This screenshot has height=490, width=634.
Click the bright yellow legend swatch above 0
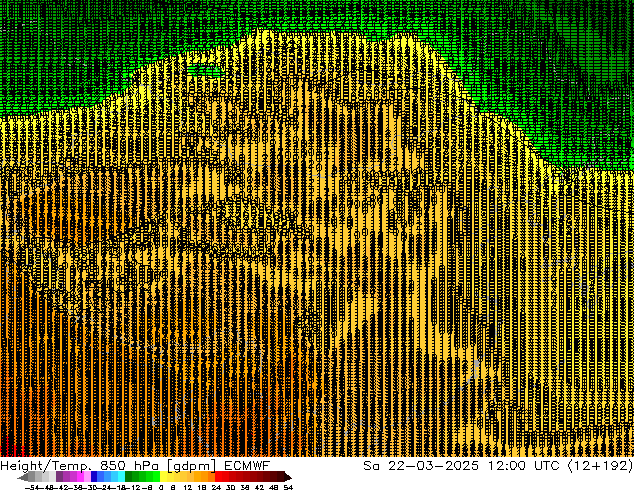(x=163, y=476)
